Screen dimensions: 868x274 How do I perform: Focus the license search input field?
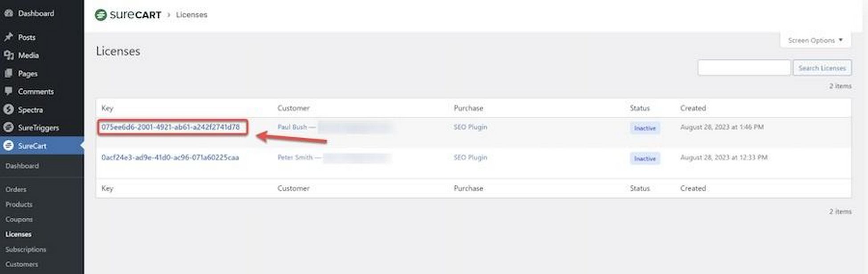pyautogui.click(x=744, y=68)
